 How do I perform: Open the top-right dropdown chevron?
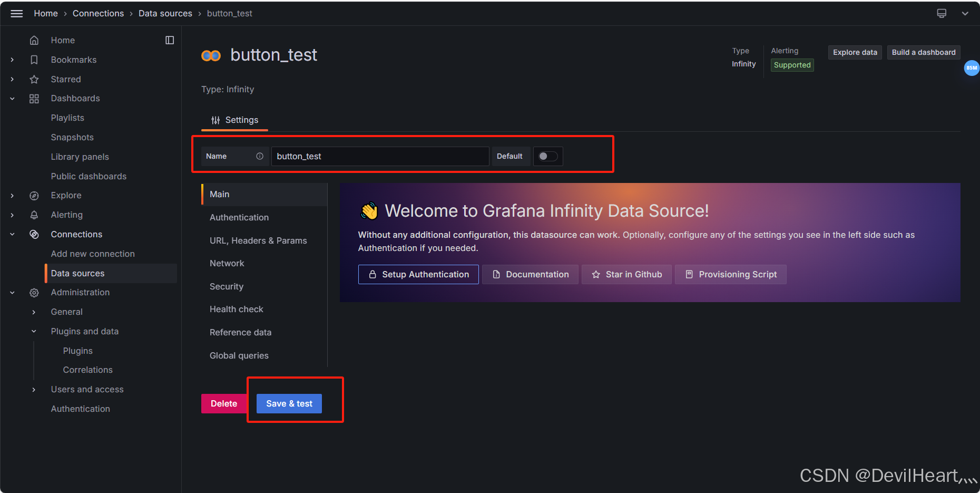tap(965, 14)
